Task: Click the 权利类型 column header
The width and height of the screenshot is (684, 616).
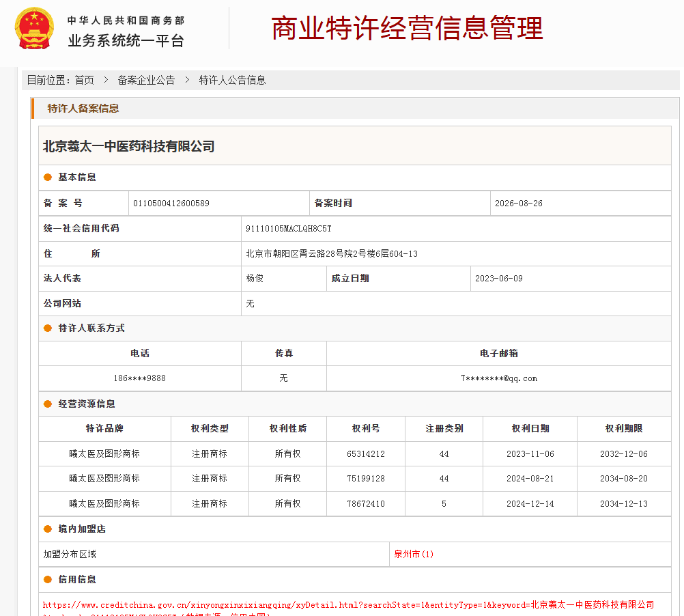Action: tap(210, 428)
